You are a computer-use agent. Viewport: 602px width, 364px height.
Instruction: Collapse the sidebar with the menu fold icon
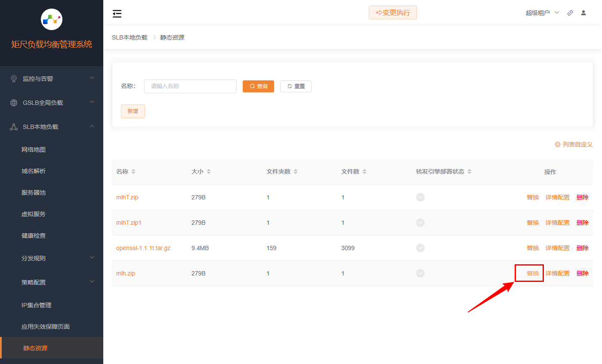tap(117, 14)
